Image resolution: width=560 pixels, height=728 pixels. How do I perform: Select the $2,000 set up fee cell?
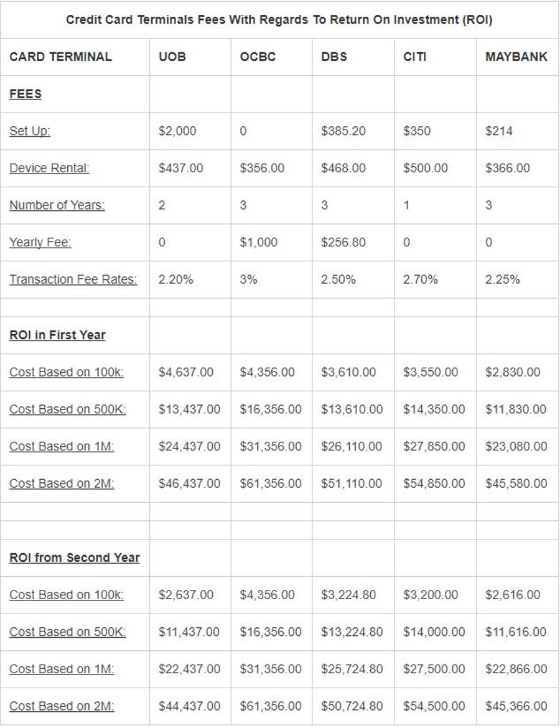pyautogui.click(x=177, y=131)
